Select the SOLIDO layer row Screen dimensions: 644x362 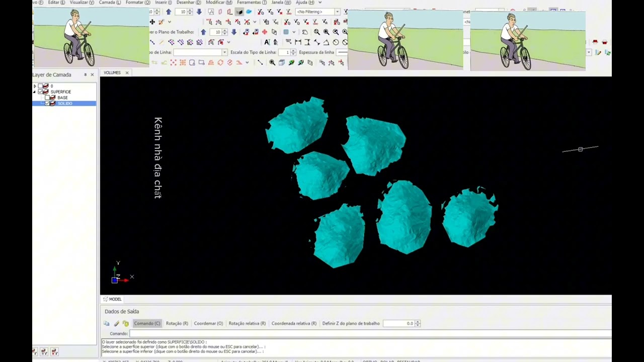[64, 104]
